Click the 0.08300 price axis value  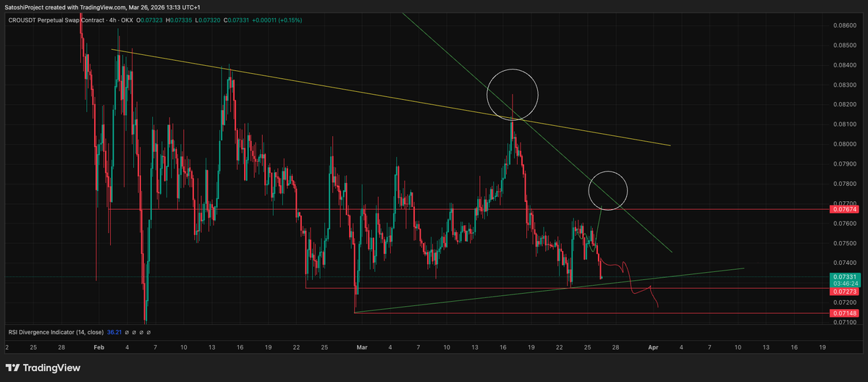(843, 85)
